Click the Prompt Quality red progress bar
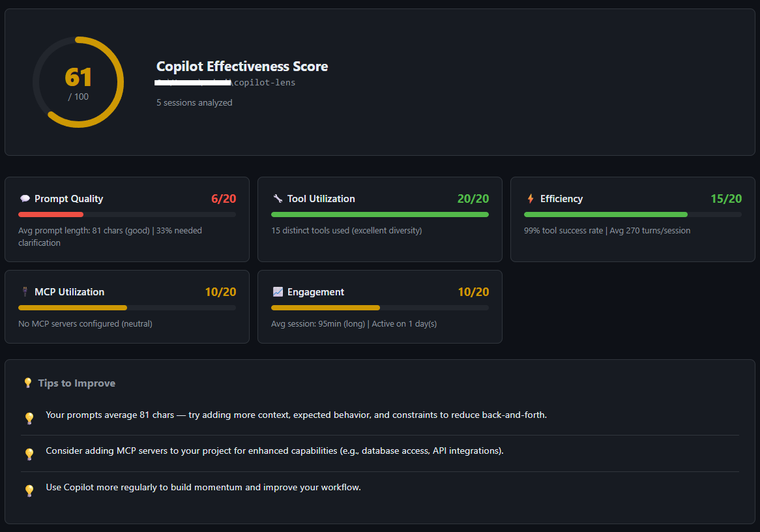760x532 pixels. pyautogui.click(x=51, y=214)
